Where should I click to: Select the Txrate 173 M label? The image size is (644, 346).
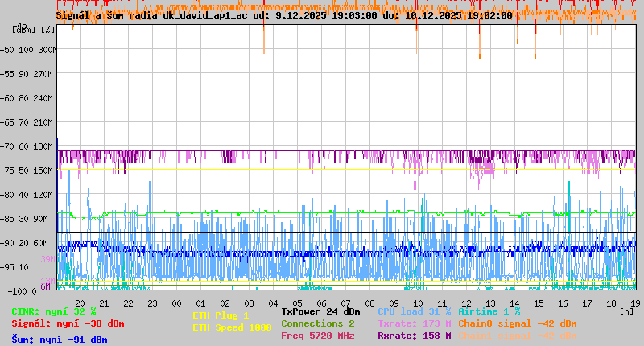click(414, 323)
